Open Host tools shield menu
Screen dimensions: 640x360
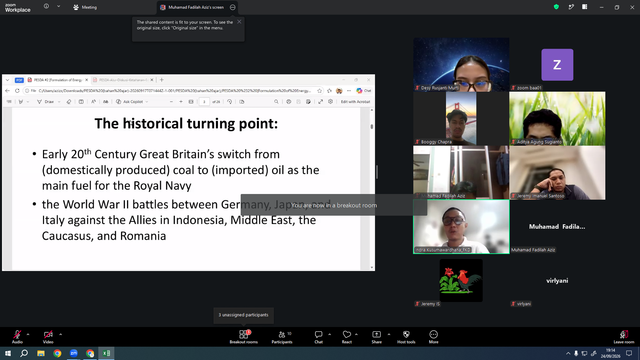[406, 337]
